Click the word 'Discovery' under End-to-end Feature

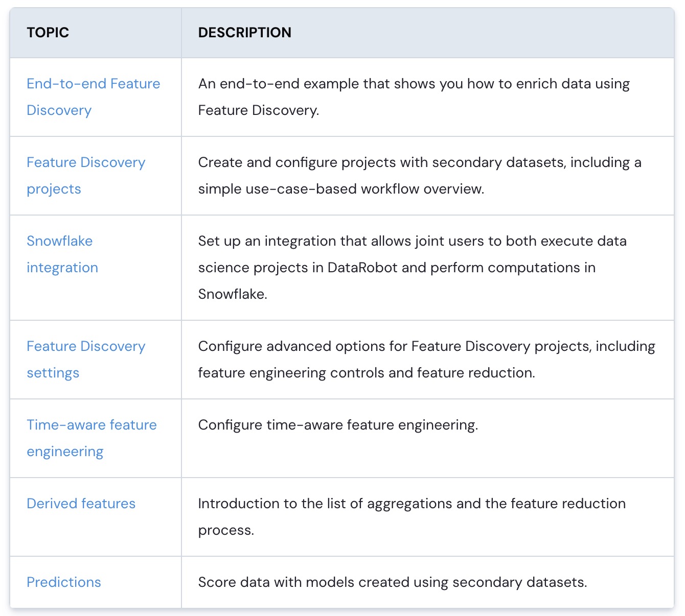59,110
